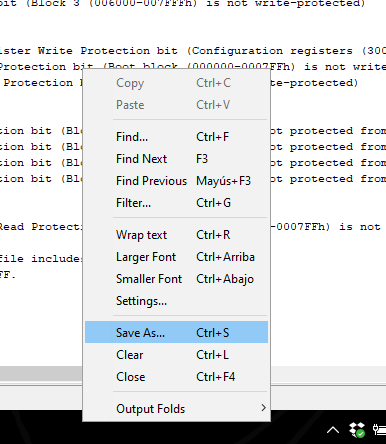The image size is (386, 444).
Task: Show hidden system tray icons
Action: point(333,430)
